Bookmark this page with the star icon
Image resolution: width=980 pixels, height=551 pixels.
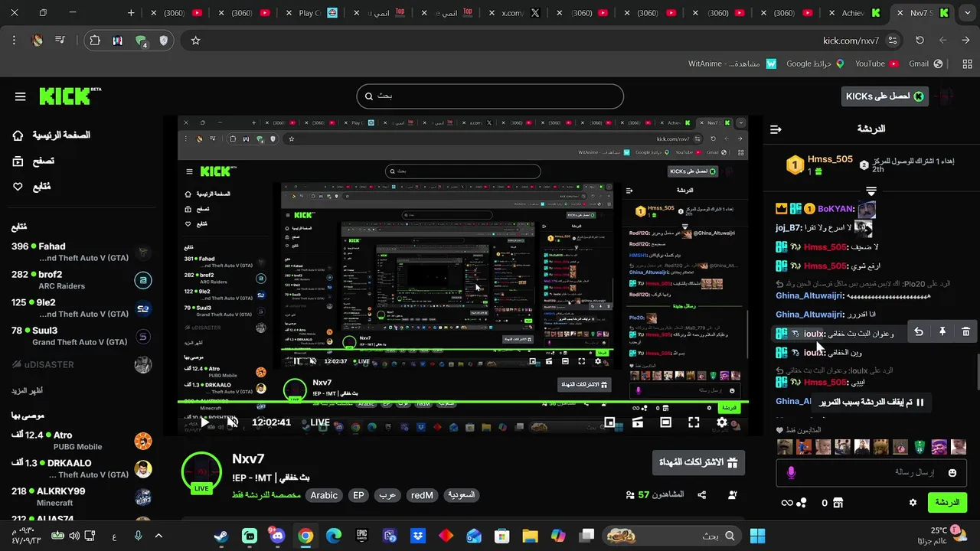click(195, 41)
